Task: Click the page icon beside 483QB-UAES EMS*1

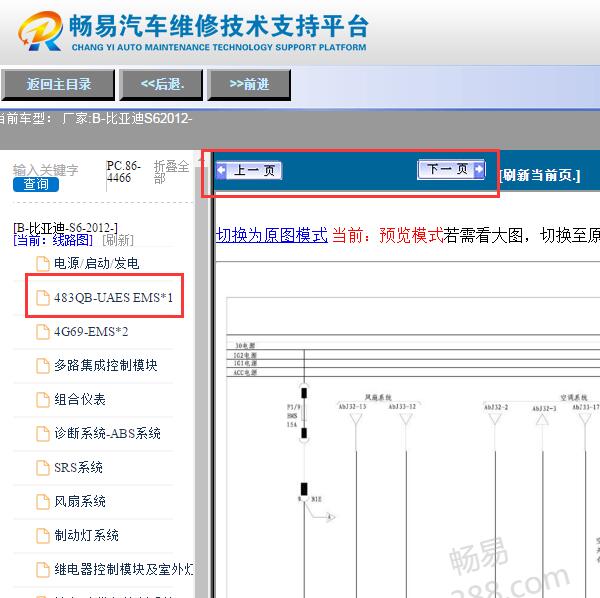Action: point(42,298)
